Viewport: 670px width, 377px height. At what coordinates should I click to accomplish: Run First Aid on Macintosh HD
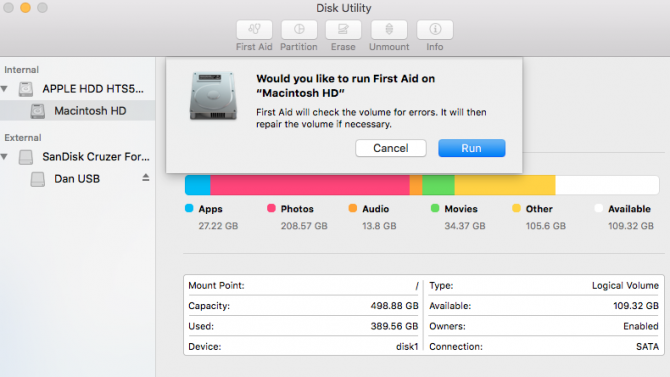(472, 148)
